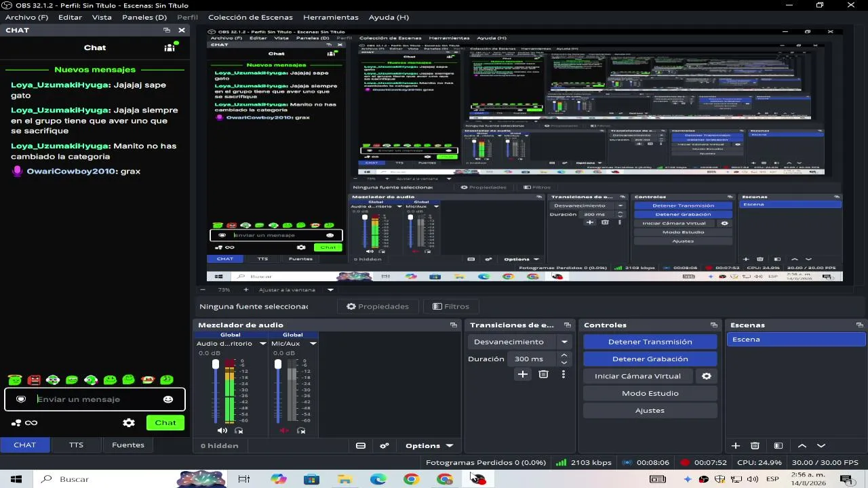Open audio mixer advanced properties gears

point(384,445)
